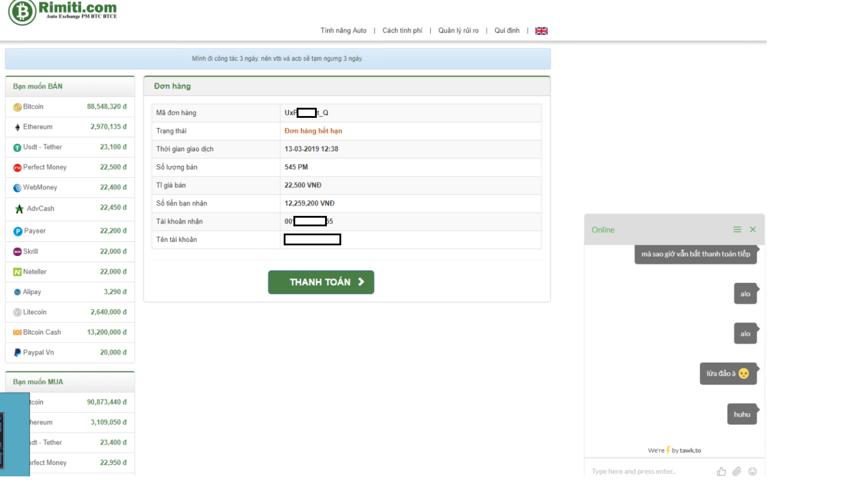Click the Ethereum diamond icon
The height and width of the screenshot is (504, 868).
[17, 127]
